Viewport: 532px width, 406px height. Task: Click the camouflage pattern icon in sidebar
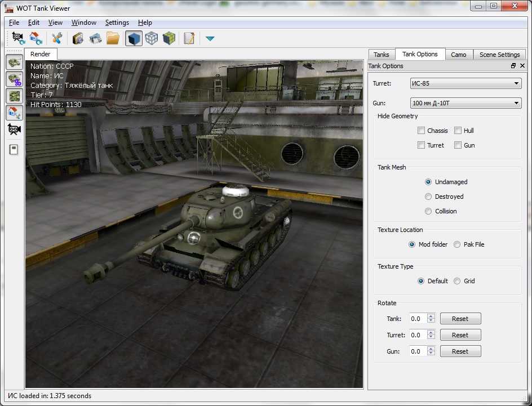pos(14,96)
